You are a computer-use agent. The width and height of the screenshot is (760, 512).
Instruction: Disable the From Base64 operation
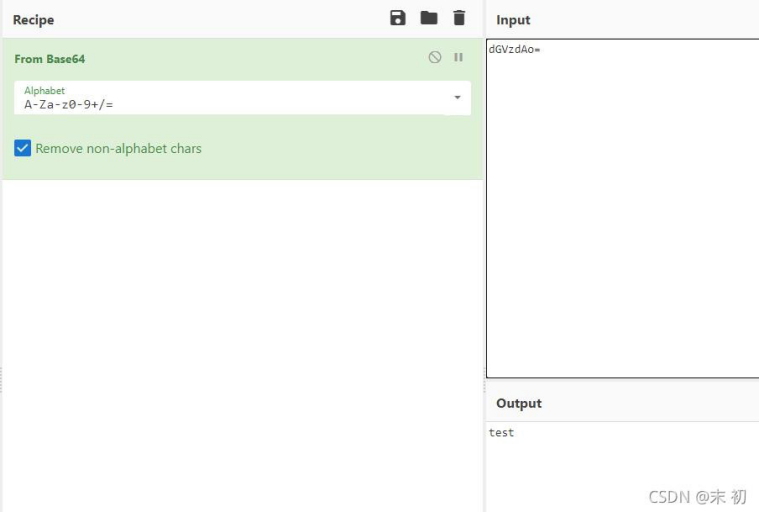(x=435, y=57)
